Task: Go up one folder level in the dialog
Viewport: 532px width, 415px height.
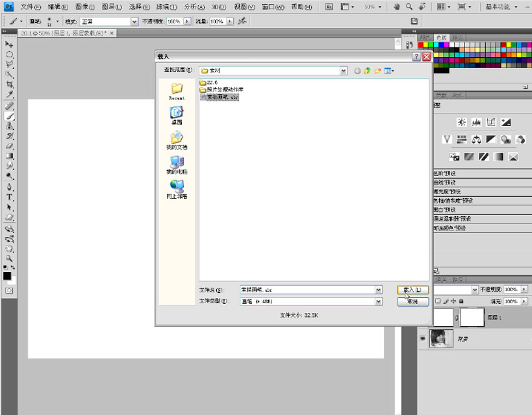Action: (x=367, y=71)
